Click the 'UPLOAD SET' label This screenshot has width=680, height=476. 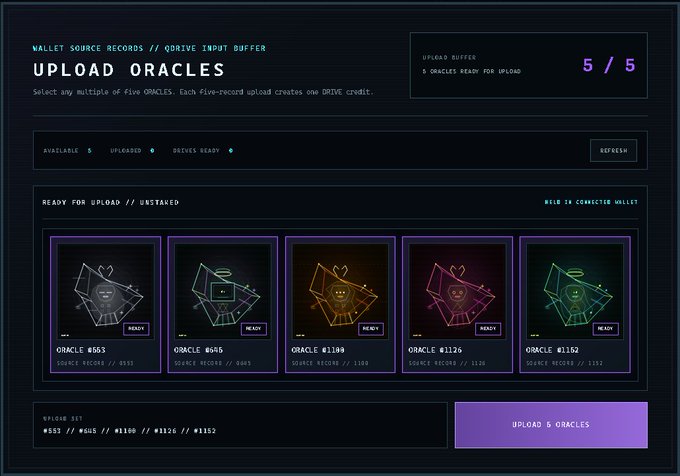(x=63, y=418)
